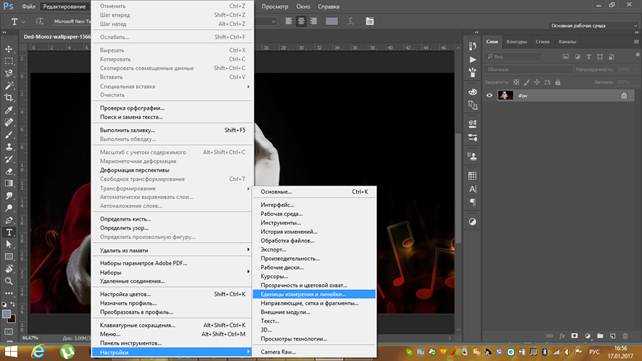Click the lock icon on Фон layer
Screen dimensions: 642x361
coord(624,95)
